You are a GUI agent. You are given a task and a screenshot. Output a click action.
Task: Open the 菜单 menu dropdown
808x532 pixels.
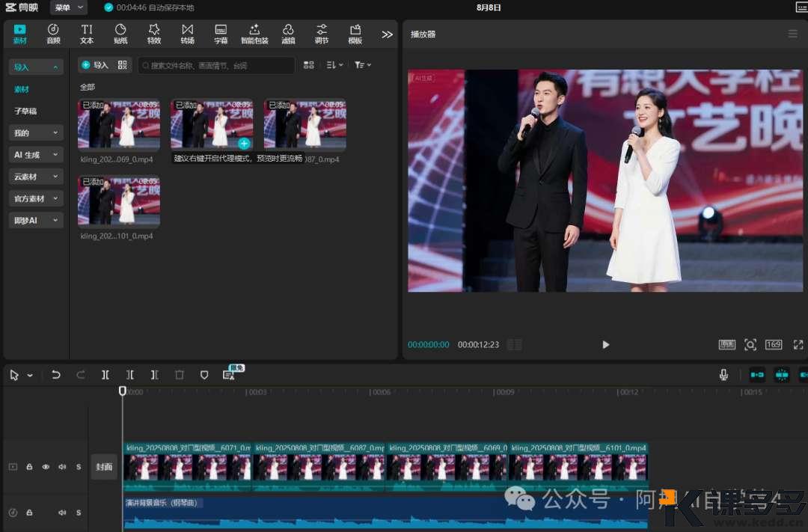[x=69, y=7]
